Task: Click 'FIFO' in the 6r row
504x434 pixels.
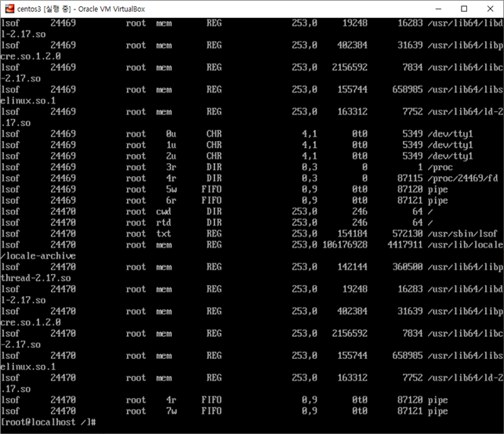Action: click(212, 201)
